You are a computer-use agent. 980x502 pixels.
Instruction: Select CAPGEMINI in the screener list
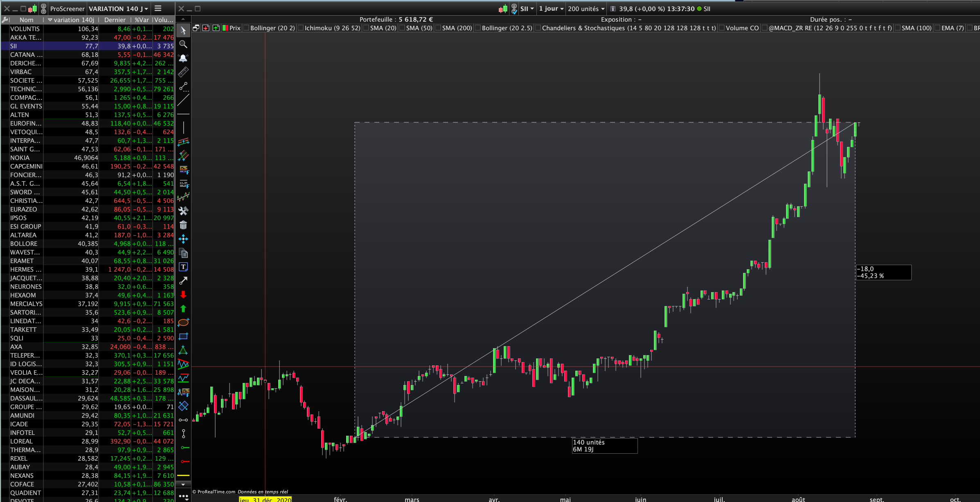26,166
